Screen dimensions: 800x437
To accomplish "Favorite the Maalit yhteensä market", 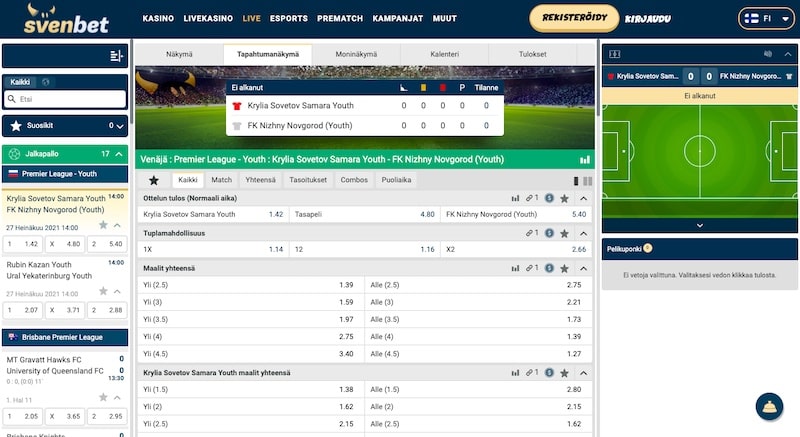I will pyautogui.click(x=564, y=268).
